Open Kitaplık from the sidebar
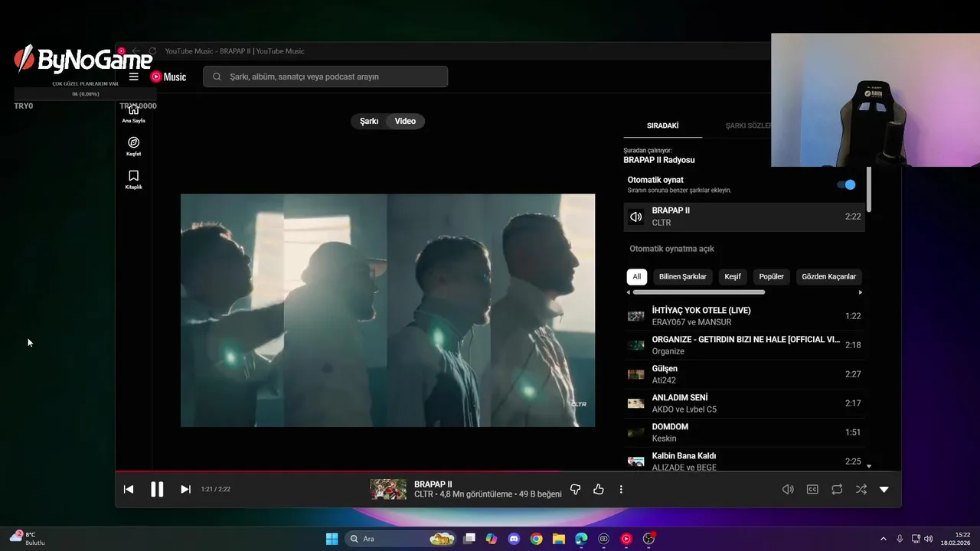 pos(133,179)
